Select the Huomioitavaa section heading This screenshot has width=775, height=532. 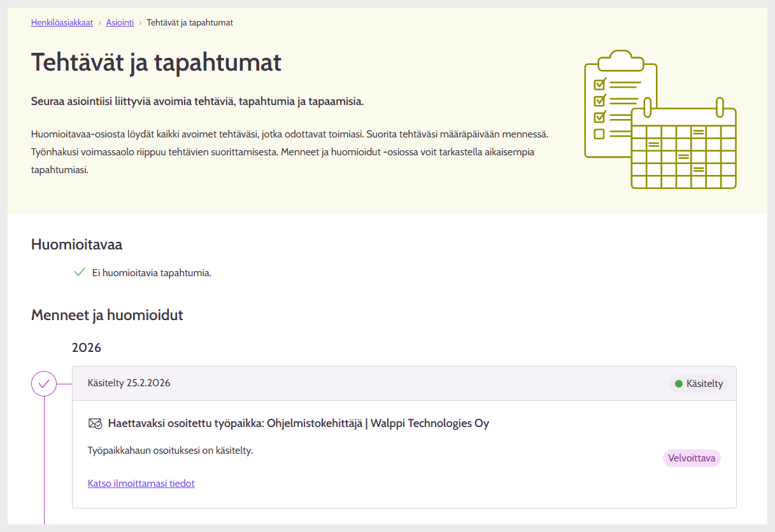(x=76, y=244)
